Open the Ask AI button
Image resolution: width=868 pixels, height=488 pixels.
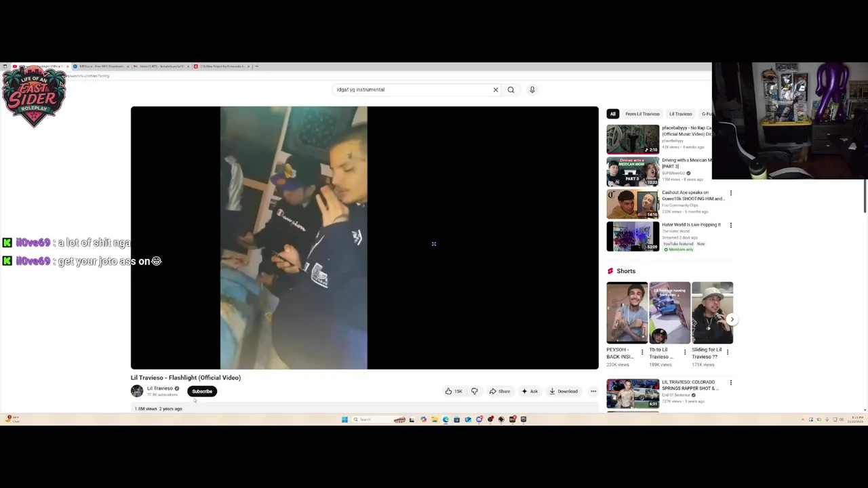530,391
